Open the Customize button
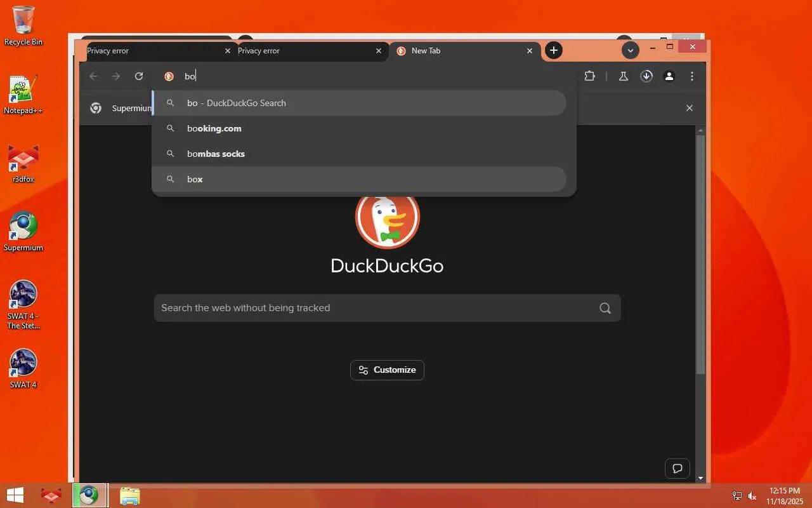The height and width of the screenshot is (508, 812). (x=387, y=370)
